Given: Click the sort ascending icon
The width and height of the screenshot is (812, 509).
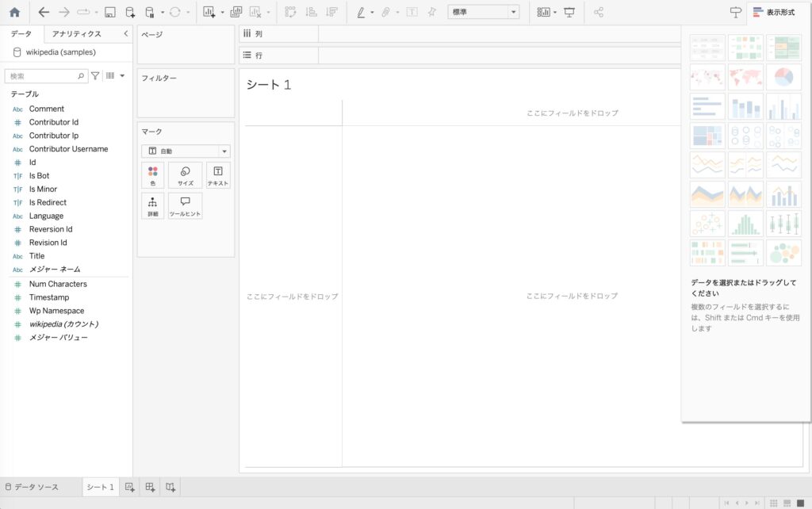Looking at the screenshot, I should click(311, 12).
